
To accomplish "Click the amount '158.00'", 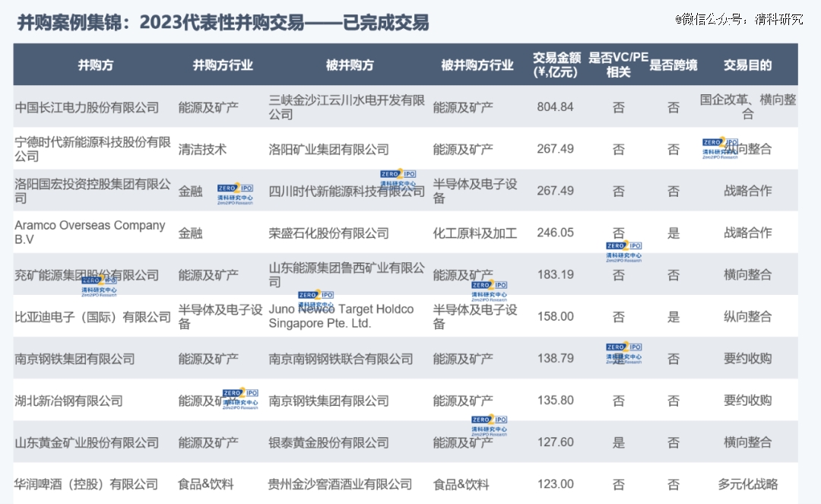I will 555,316.
